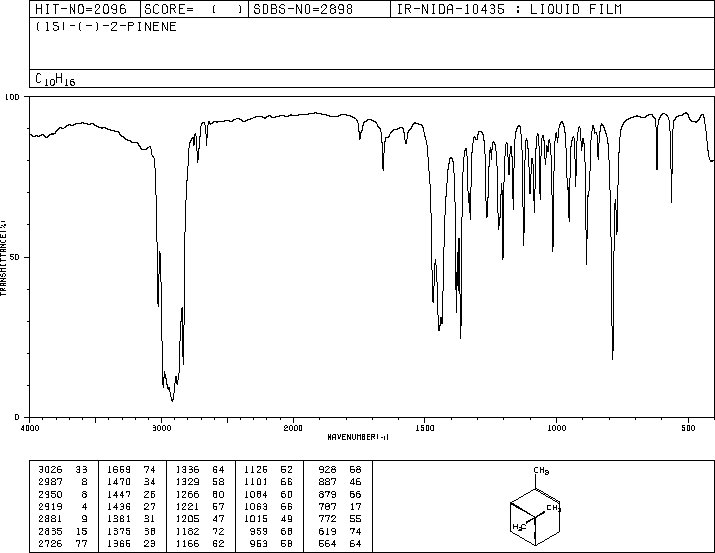Click the 928 peak table entry

[x=340, y=470]
